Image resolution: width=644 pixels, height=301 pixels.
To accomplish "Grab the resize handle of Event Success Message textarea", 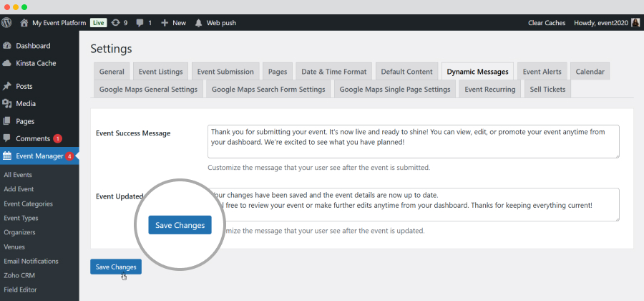I will pos(617,156).
